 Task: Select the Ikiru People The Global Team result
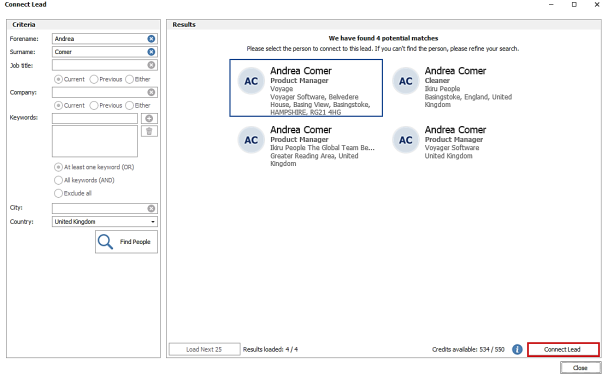[x=306, y=147]
